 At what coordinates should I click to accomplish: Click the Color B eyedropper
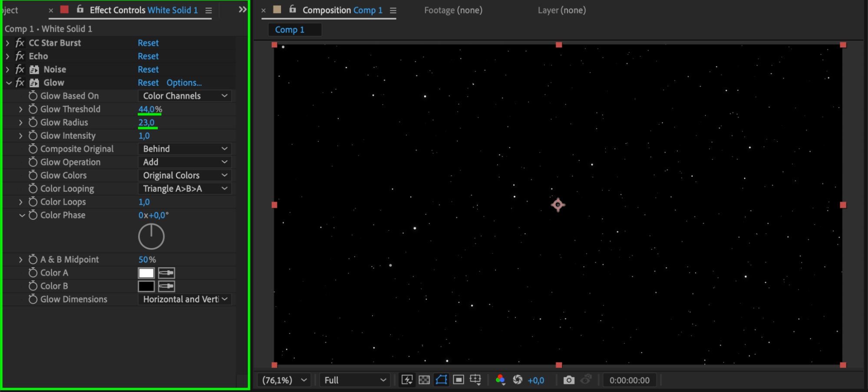[x=166, y=286]
